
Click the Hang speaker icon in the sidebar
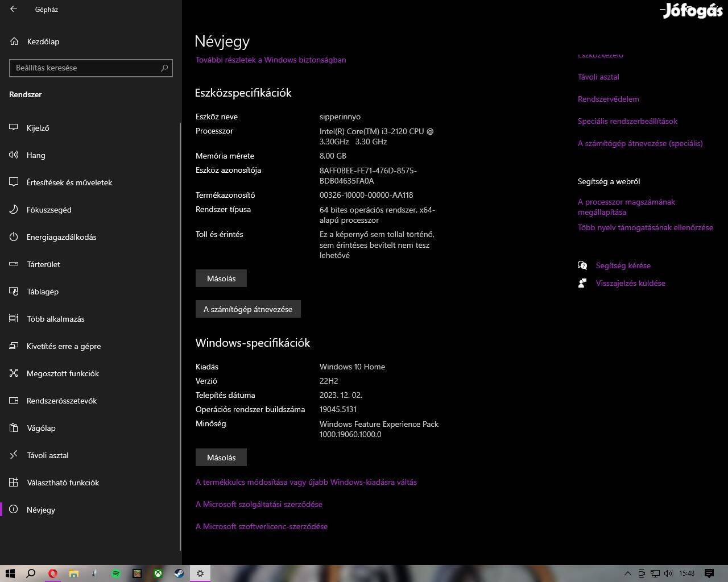(x=14, y=155)
